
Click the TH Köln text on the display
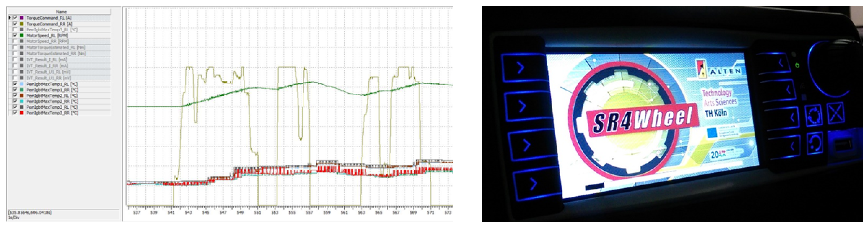716,113
